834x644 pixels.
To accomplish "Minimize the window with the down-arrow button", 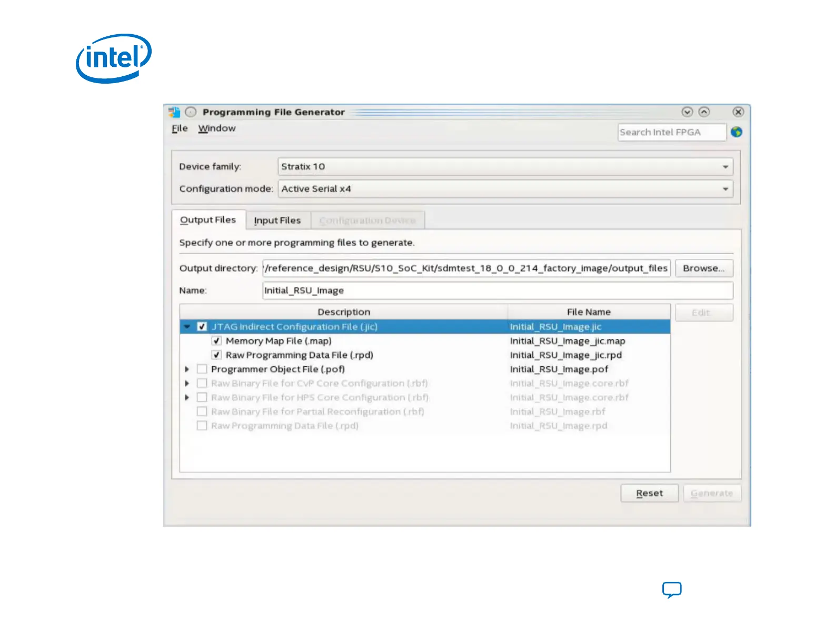I will tap(687, 112).
